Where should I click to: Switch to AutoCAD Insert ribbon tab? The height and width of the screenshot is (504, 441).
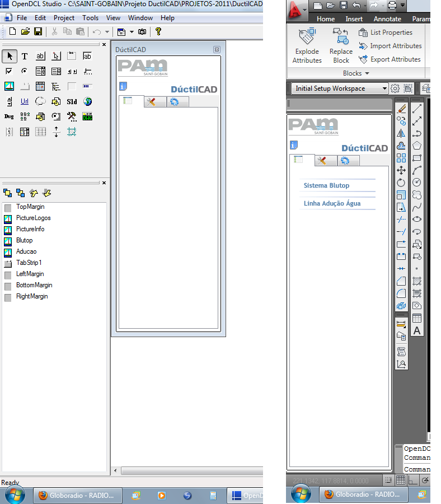[x=354, y=19]
